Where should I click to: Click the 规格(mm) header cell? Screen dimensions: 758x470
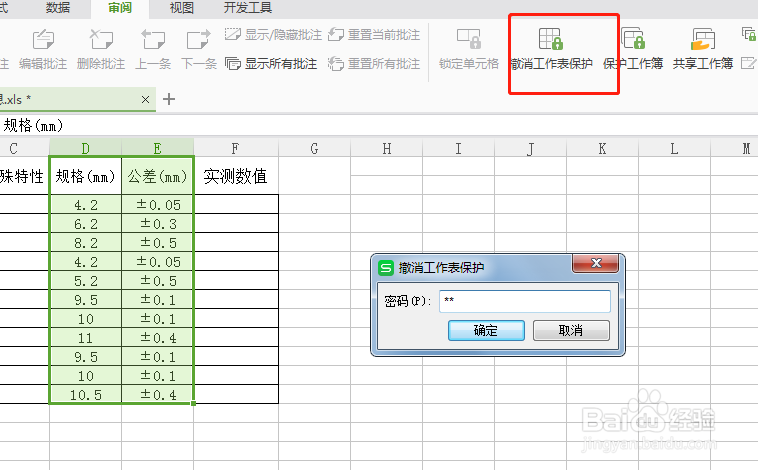85,176
